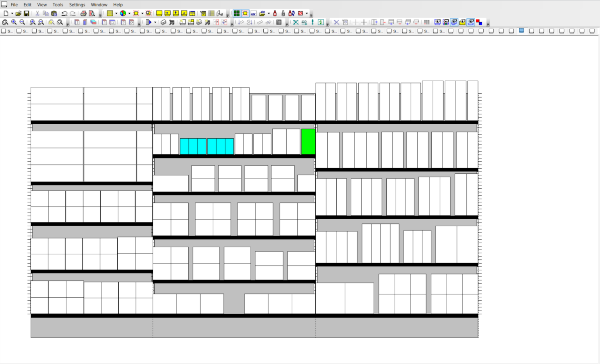
Task: Open the Tools menu
Action: [58, 5]
